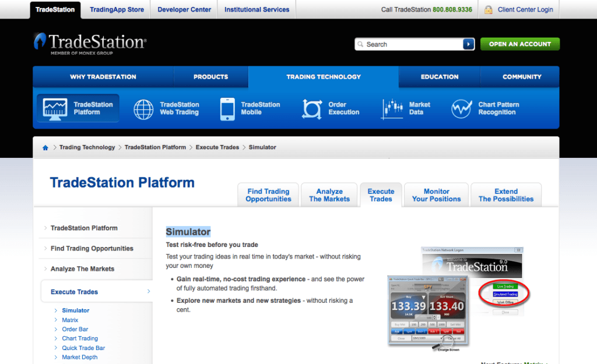Open the Developer Center top tab
Viewport: 597px width, 364px height.
[x=184, y=9]
